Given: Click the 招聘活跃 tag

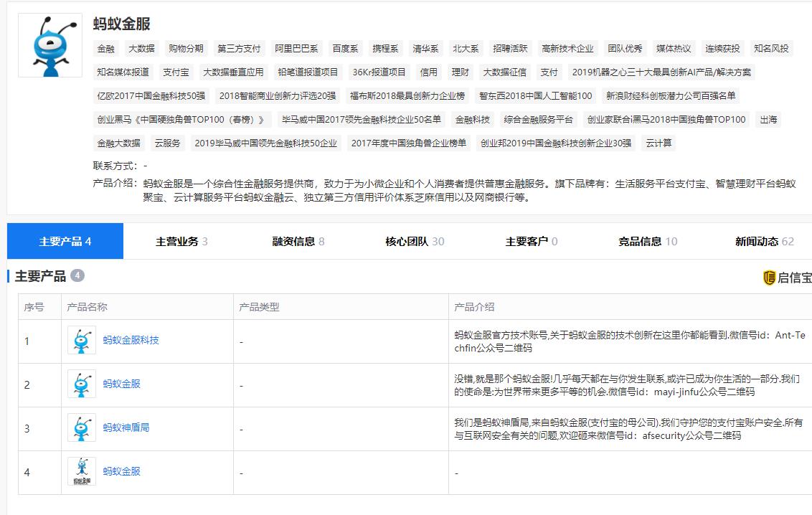Looking at the screenshot, I should point(510,49).
